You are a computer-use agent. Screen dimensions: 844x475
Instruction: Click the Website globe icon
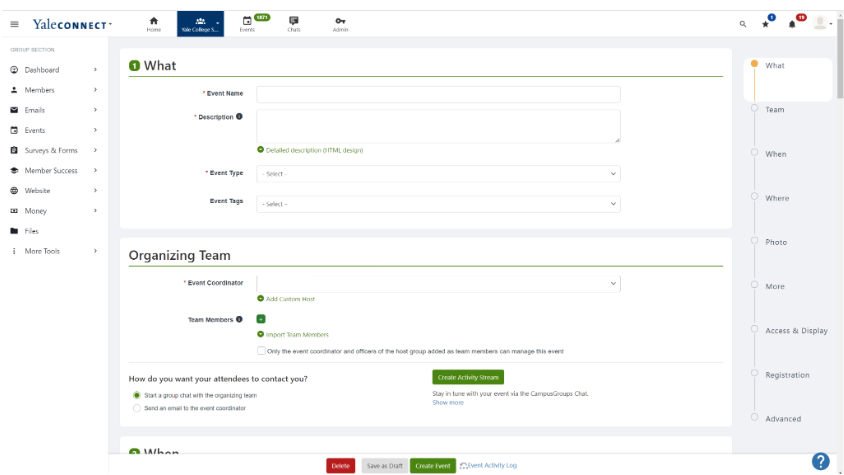[x=14, y=191]
